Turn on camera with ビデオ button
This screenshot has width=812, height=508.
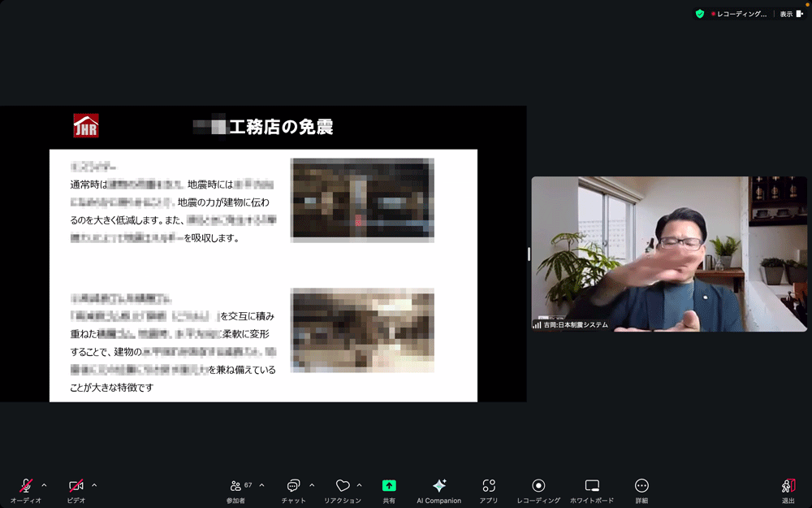76,486
